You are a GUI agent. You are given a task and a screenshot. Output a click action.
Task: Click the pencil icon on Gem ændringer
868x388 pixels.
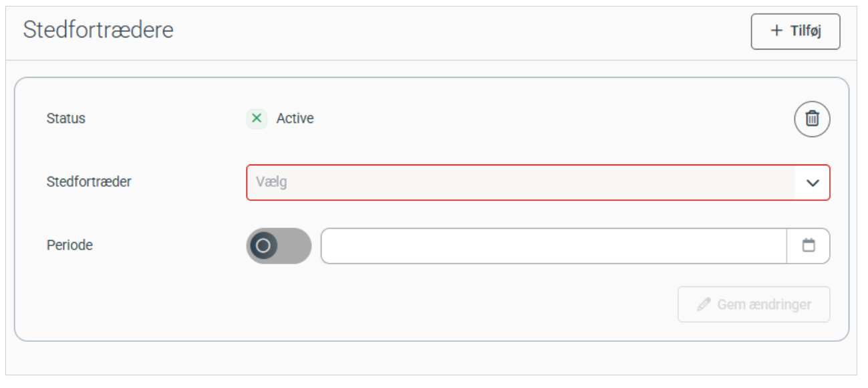703,305
